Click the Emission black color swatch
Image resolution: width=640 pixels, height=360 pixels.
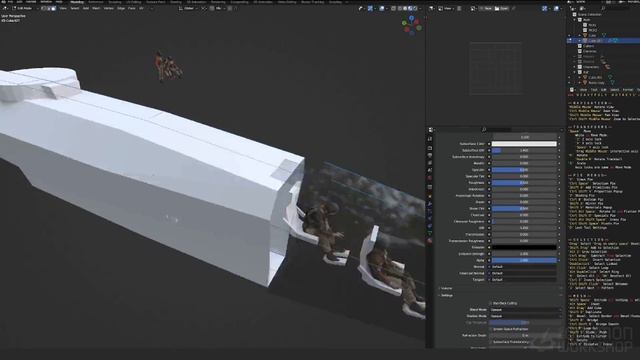coord(524,247)
